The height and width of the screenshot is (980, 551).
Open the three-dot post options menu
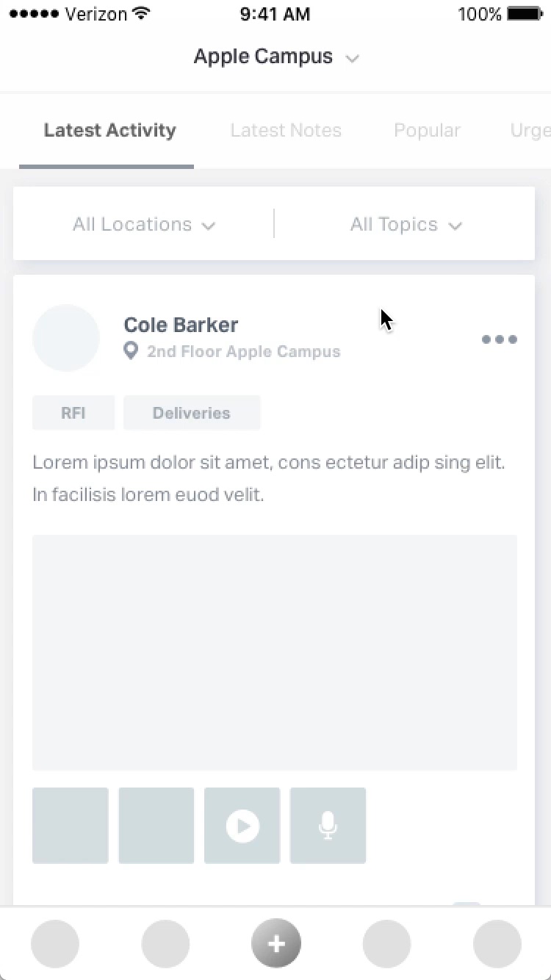tap(500, 339)
